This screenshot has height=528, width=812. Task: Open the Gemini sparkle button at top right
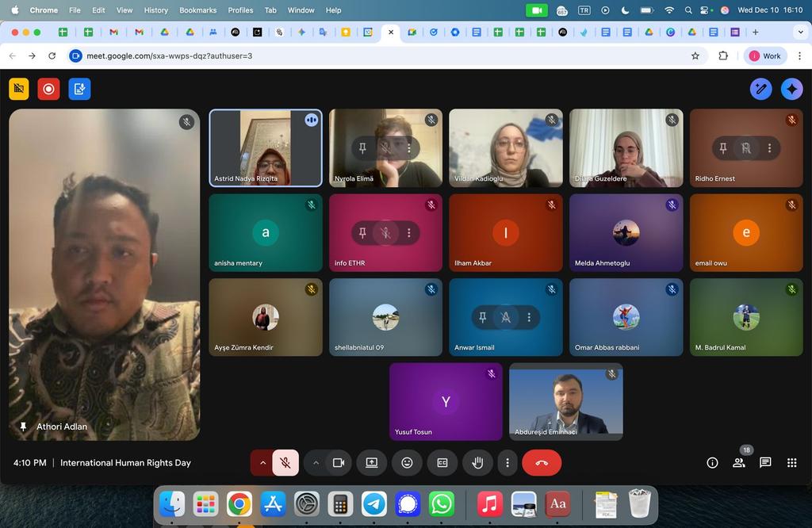791,89
